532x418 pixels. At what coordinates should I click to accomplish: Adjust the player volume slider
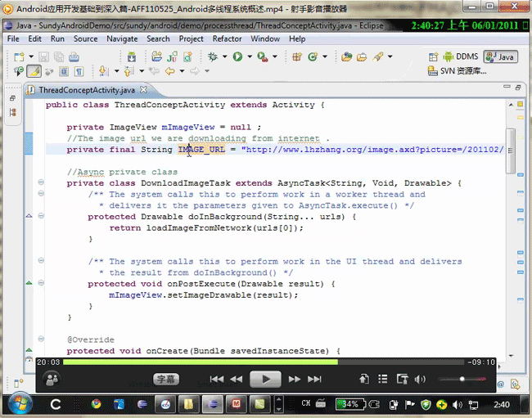tap(462, 379)
